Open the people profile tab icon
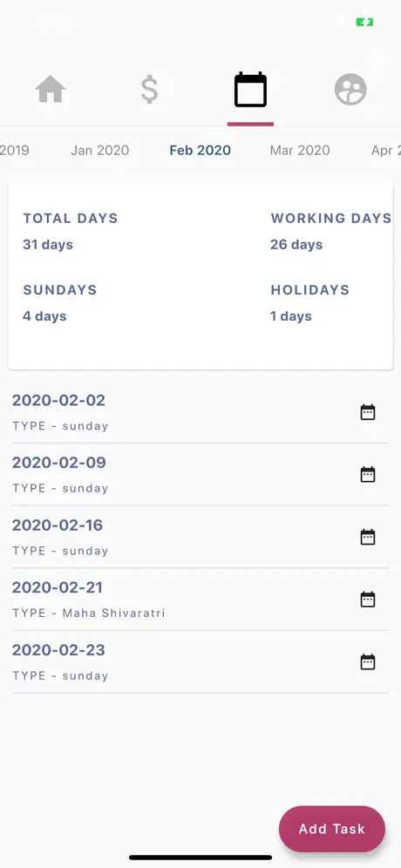401x868 pixels. click(350, 89)
